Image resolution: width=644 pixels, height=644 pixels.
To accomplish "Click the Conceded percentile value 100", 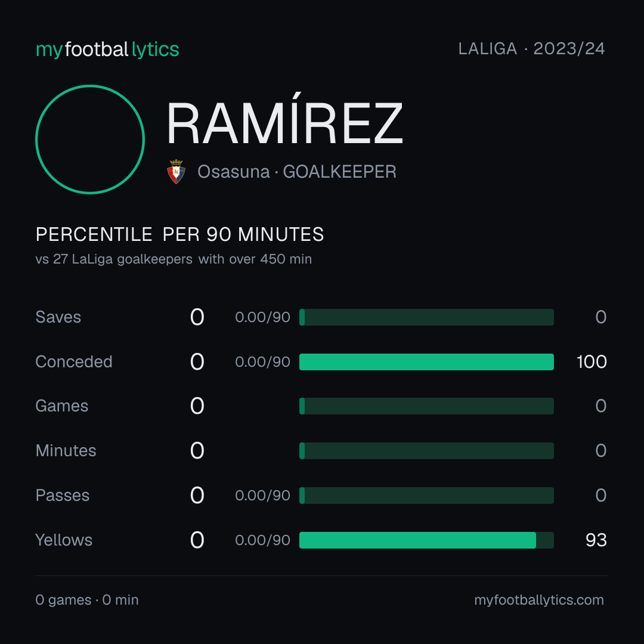I will click(592, 362).
